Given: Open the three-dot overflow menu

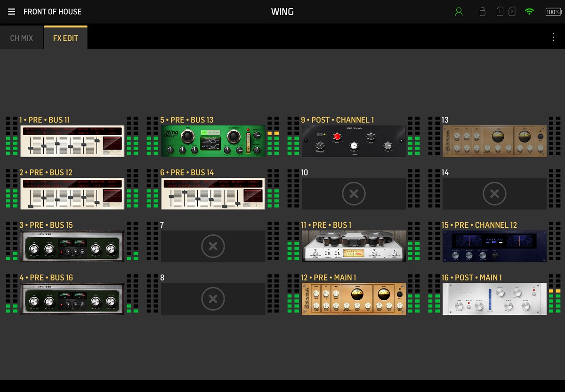Looking at the screenshot, I should (x=553, y=37).
